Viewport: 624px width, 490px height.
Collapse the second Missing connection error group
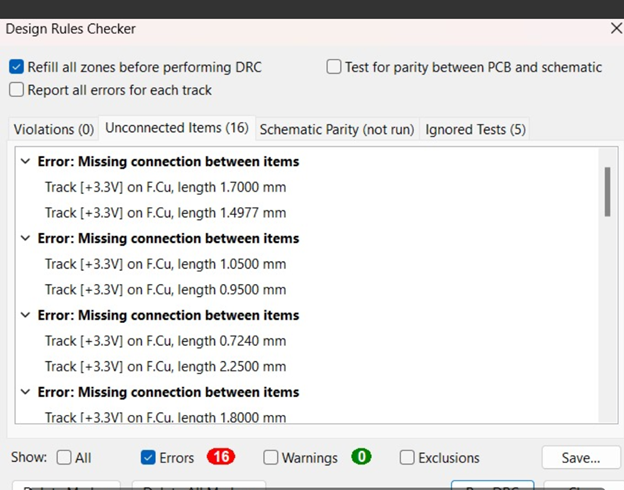tap(25, 238)
